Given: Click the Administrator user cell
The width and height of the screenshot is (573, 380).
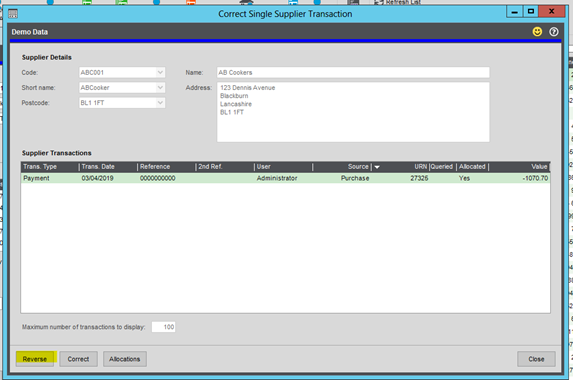Looking at the screenshot, I should pos(277,178).
